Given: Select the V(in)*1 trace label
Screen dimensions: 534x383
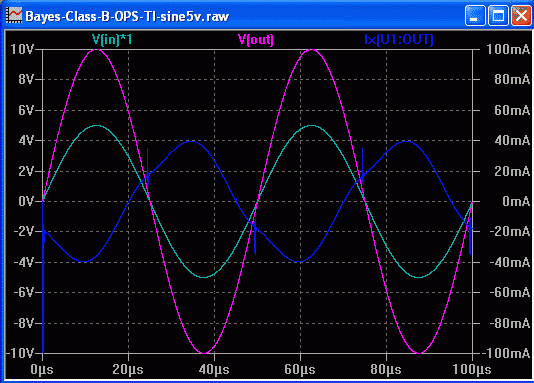Looking at the screenshot, I should [x=112, y=40].
